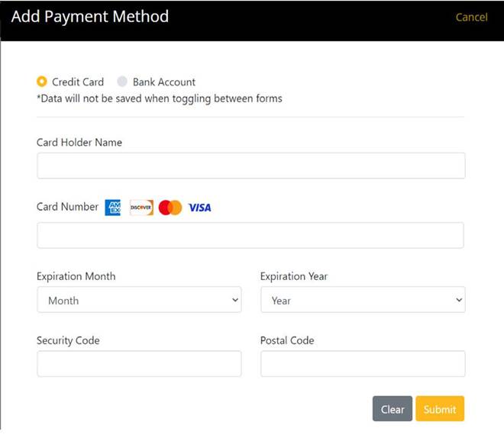Click the American Express card icon
Viewport: 504px width, 441px height.
(x=113, y=208)
